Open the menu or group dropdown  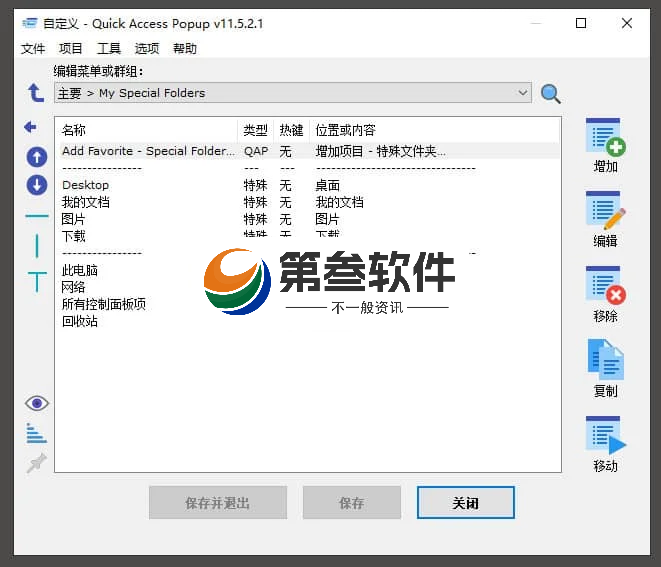[523, 93]
